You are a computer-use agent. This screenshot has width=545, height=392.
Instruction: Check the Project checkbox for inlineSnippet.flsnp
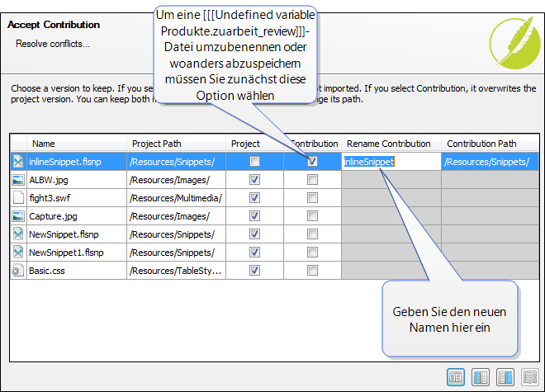(254, 162)
